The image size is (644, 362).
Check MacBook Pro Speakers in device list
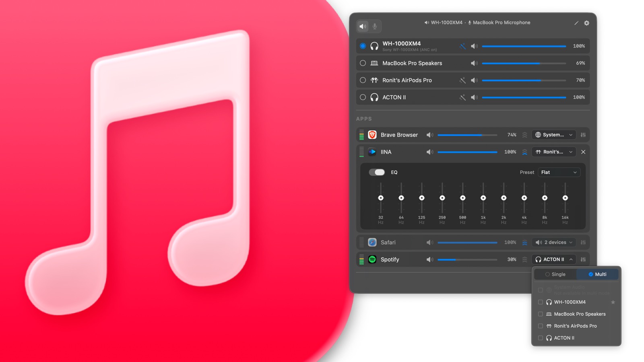[541, 314]
